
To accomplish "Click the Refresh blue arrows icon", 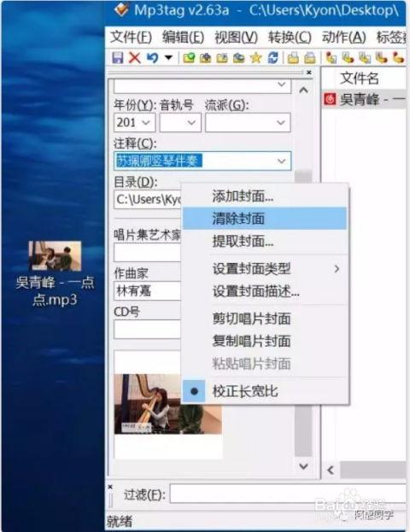I will pyautogui.click(x=272, y=58).
